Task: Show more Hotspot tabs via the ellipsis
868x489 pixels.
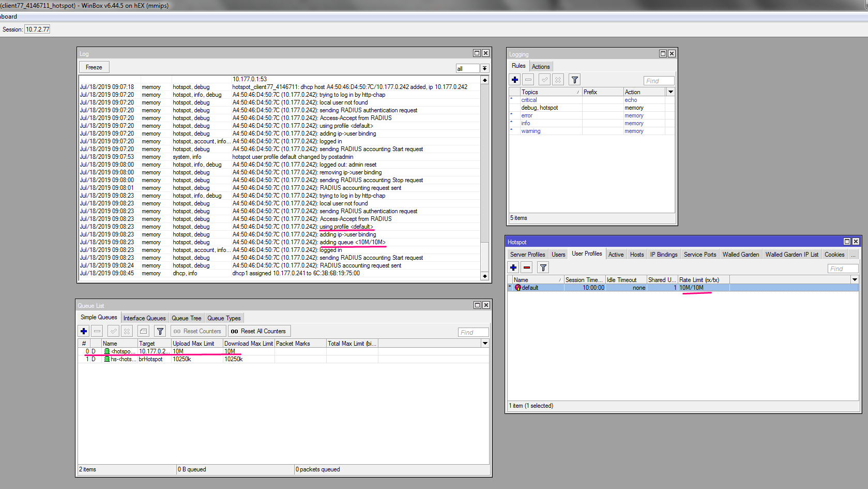Action: [853, 255]
